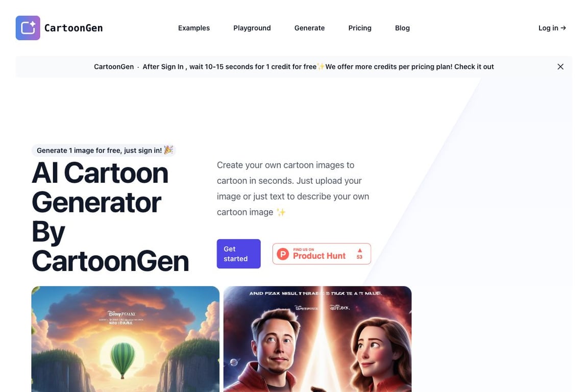588x392 pixels.
Task: Go to the Playground page
Action: click(252, 28)
